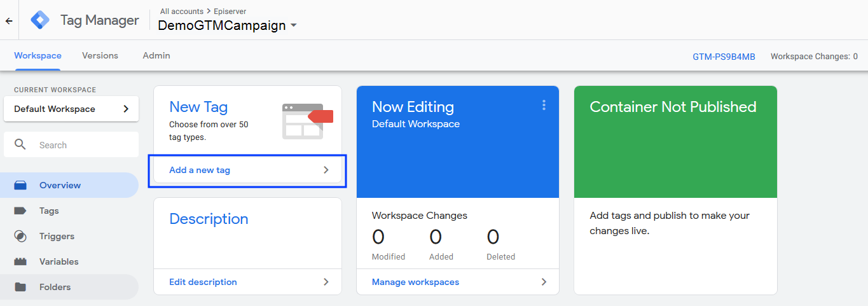The width and height of the screenshot is (868, 306).
Task: Click the Now Editing heading
Action: tap(413, 107)
